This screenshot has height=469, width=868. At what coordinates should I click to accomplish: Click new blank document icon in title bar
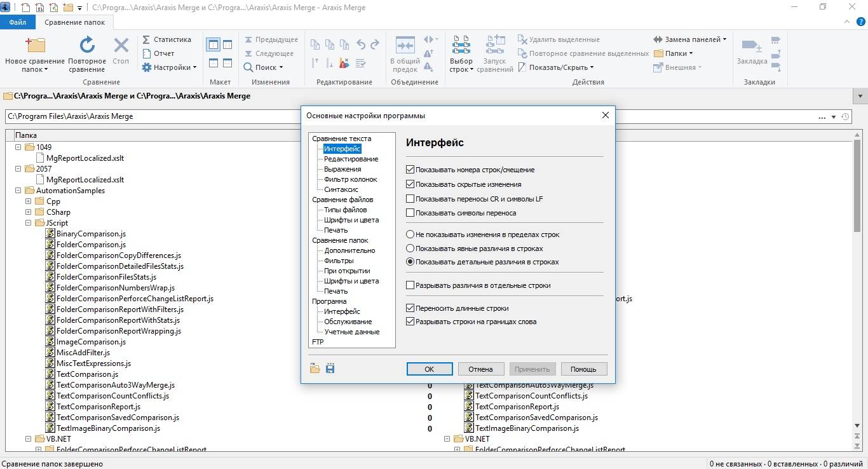click(x=25, y=8)
